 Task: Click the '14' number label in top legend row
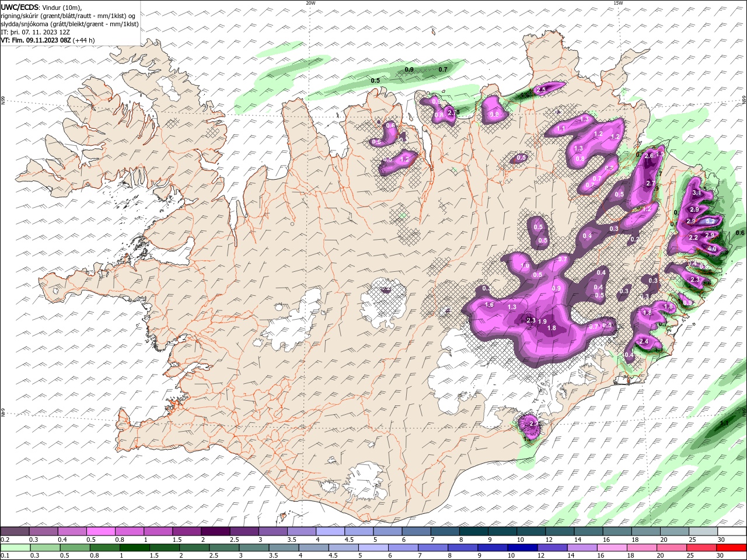click(578, 540)
